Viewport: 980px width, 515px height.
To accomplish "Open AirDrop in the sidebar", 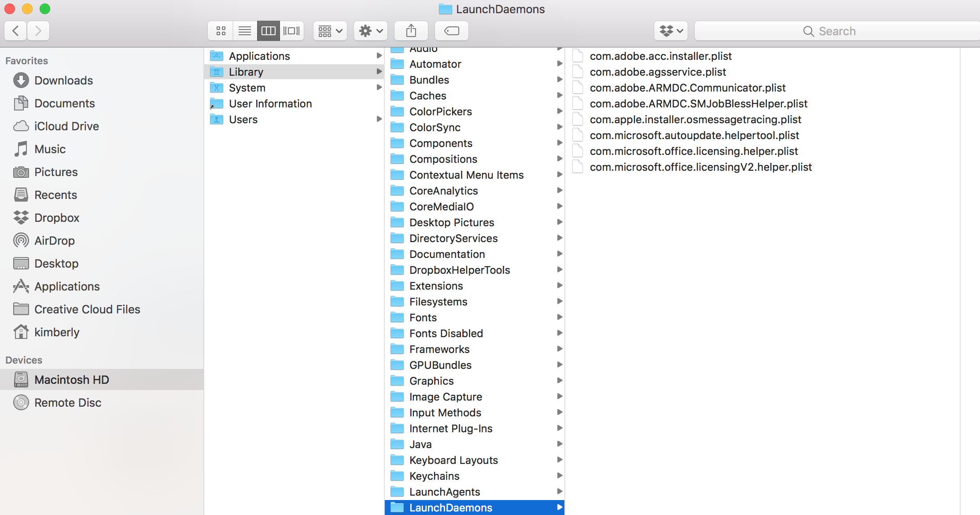I will [55, 241].
